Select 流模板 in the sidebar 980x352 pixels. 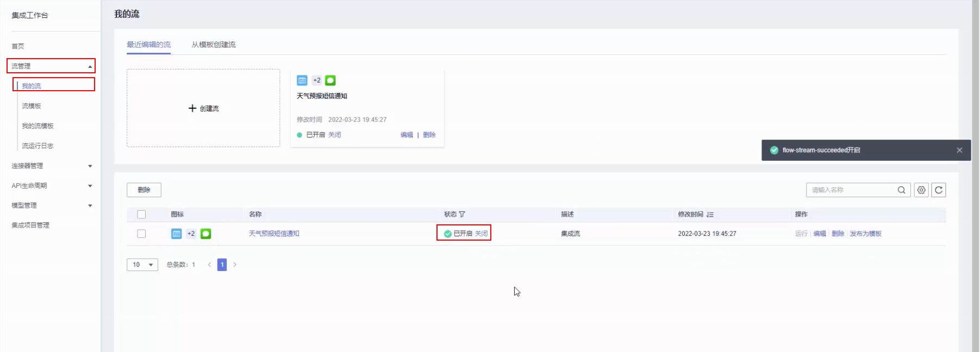[x=32, y=106]
